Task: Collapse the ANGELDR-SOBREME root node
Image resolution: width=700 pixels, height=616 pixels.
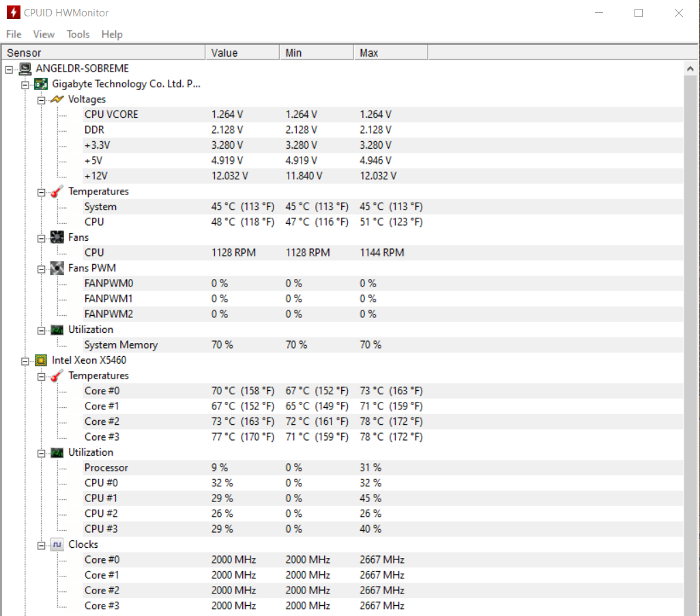Action: [9, 70]
